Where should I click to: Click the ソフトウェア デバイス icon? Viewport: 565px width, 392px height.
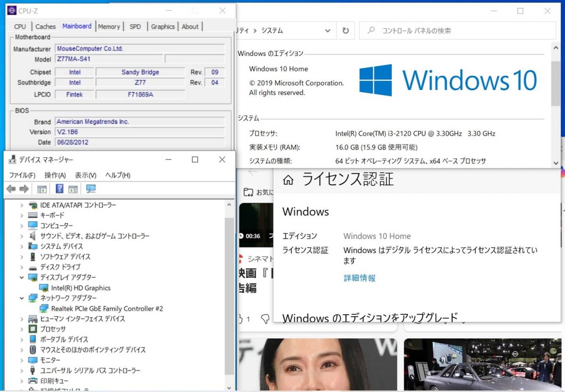coord(33,257)
